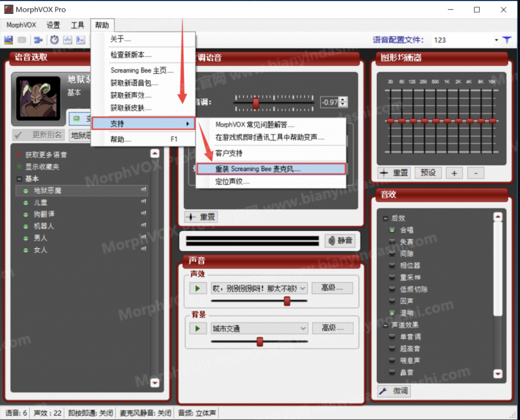Toggle the 合唱 effect on
The image size is (520, 420).
(x=392, y=230)
